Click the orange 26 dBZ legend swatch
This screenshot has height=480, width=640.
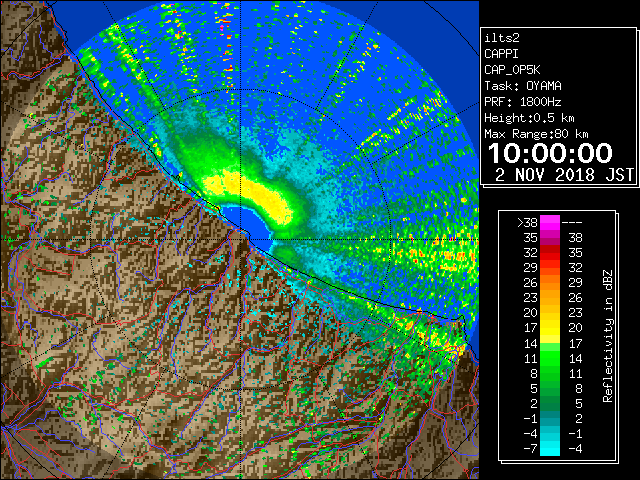tap(550, 283)
